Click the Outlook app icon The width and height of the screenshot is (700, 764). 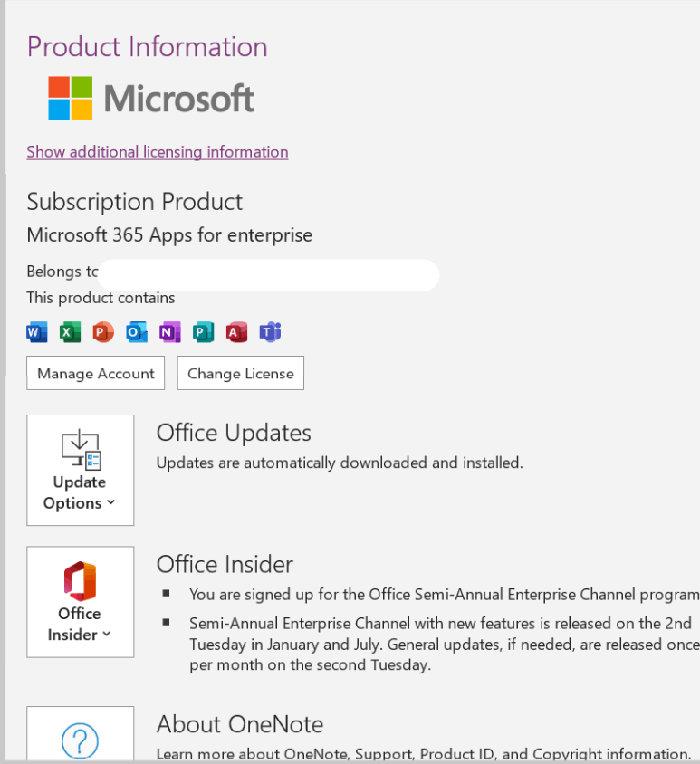(137, 332)
